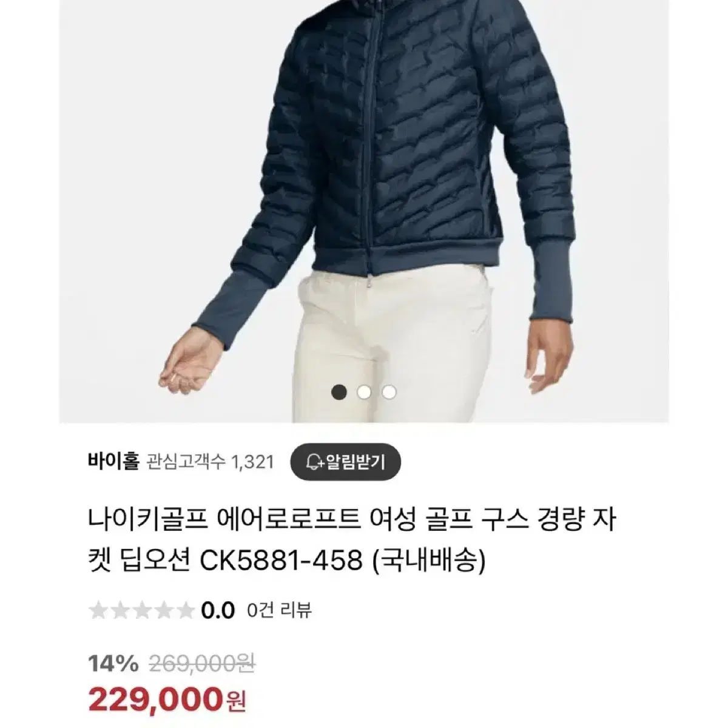Click the third rating star
This screenshot has width=728, height=728.
142,610
